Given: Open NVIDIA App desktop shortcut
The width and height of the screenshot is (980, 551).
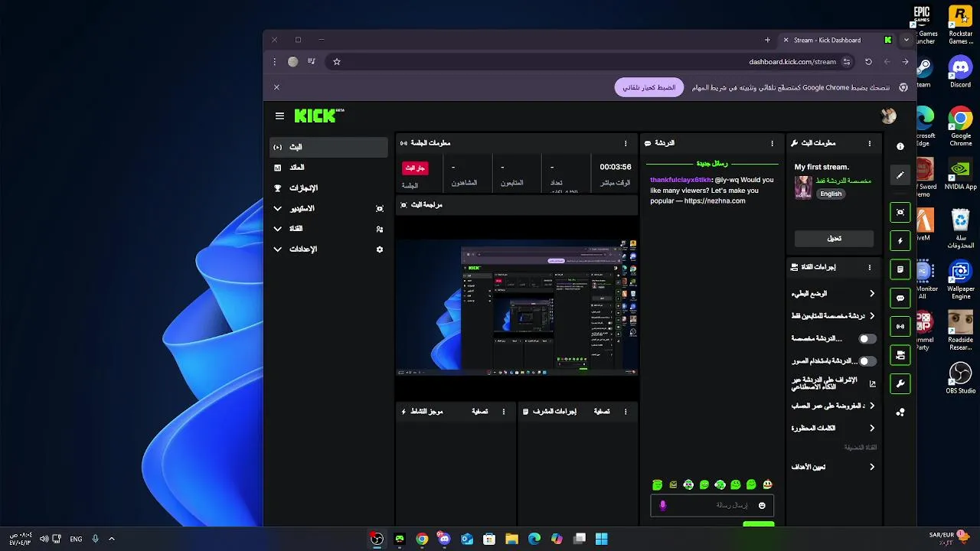Looking at the screenshot, I should tap(960, 175).
